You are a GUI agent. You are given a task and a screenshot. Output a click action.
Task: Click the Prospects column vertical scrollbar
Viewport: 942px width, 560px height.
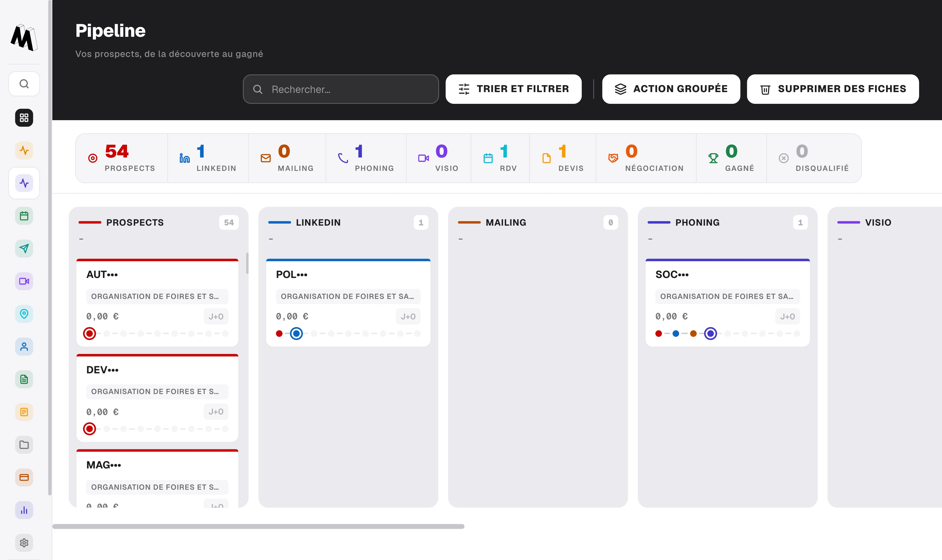[247, 264]
